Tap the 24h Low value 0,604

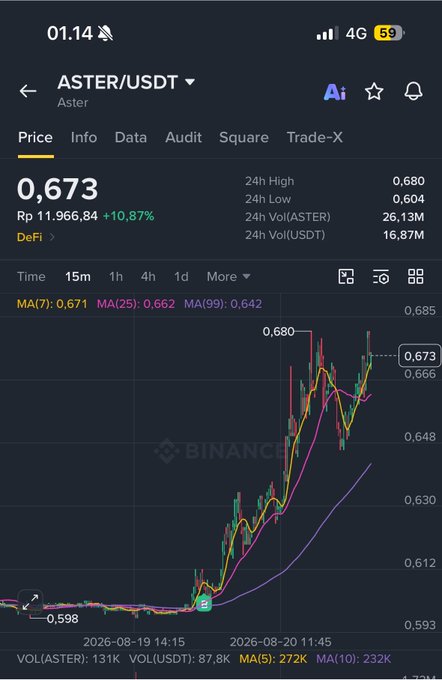point(409,199)
